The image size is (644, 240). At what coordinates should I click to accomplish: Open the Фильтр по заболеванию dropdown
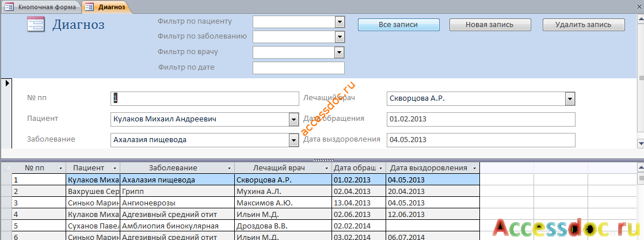tap(339, 37)
